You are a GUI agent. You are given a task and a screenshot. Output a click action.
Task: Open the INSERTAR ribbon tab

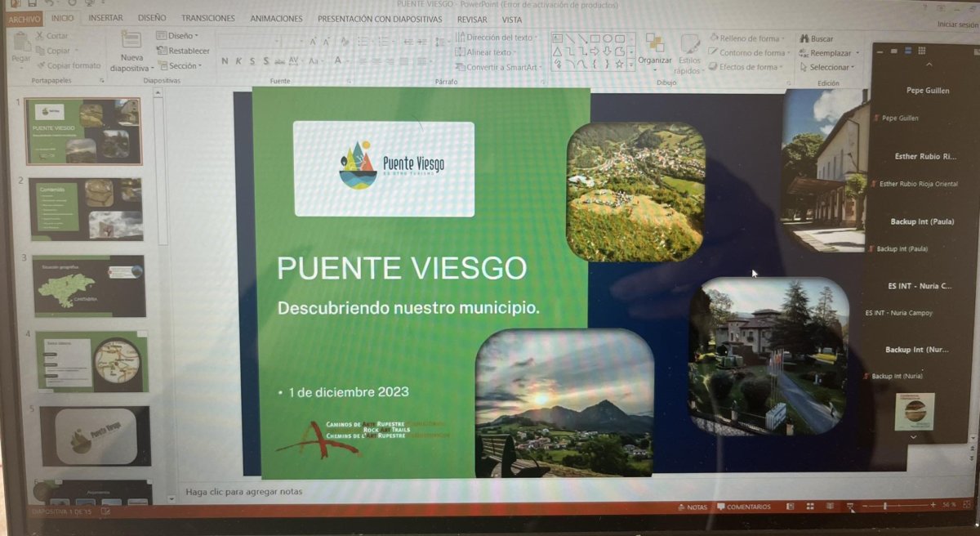click(x=105, y=18)
